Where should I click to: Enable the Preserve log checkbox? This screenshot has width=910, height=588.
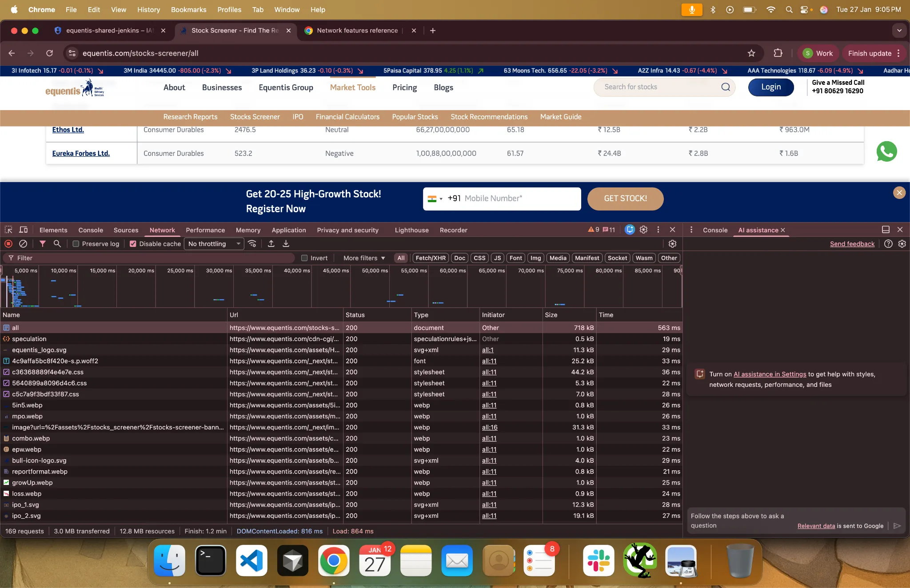point(76,244)
